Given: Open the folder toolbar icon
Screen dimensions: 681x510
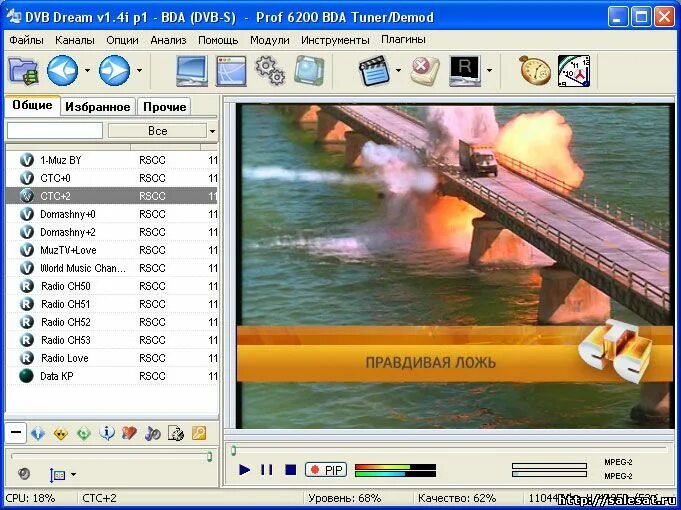Looking at the screenshot, I should (x=23, y=70).
